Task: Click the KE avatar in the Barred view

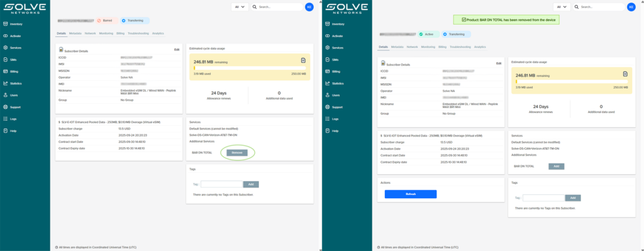Action: (x=309, y=7)
